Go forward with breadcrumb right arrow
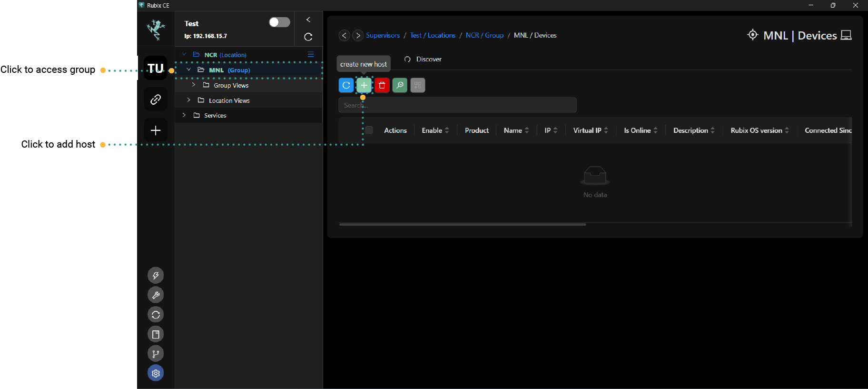868x389 pixels. coord(358,35)
